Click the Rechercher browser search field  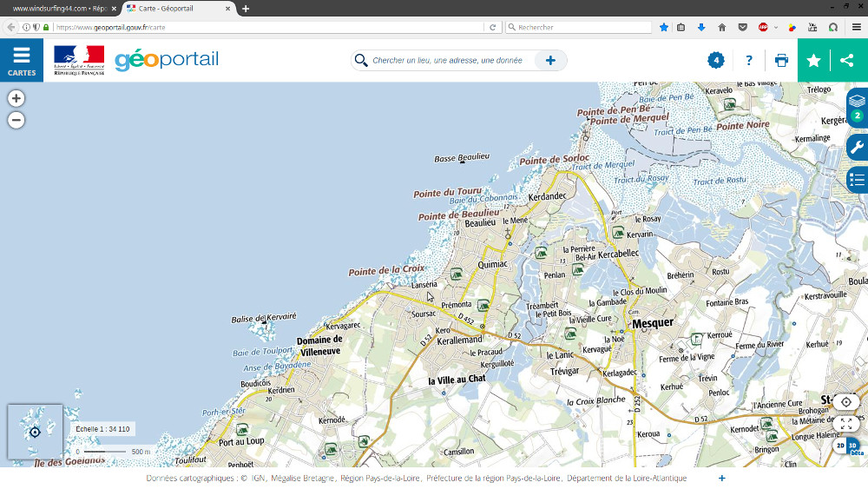[578, 27]
